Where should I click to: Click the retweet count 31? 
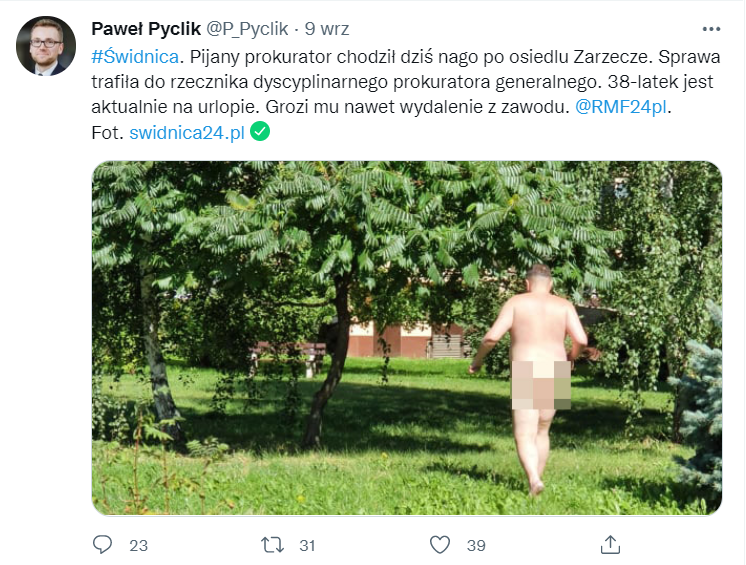point(307,546)
